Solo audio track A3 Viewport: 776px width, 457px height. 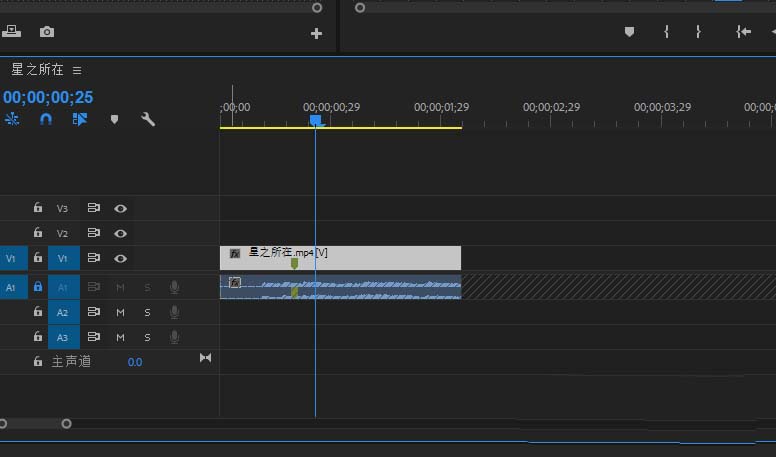147,337
